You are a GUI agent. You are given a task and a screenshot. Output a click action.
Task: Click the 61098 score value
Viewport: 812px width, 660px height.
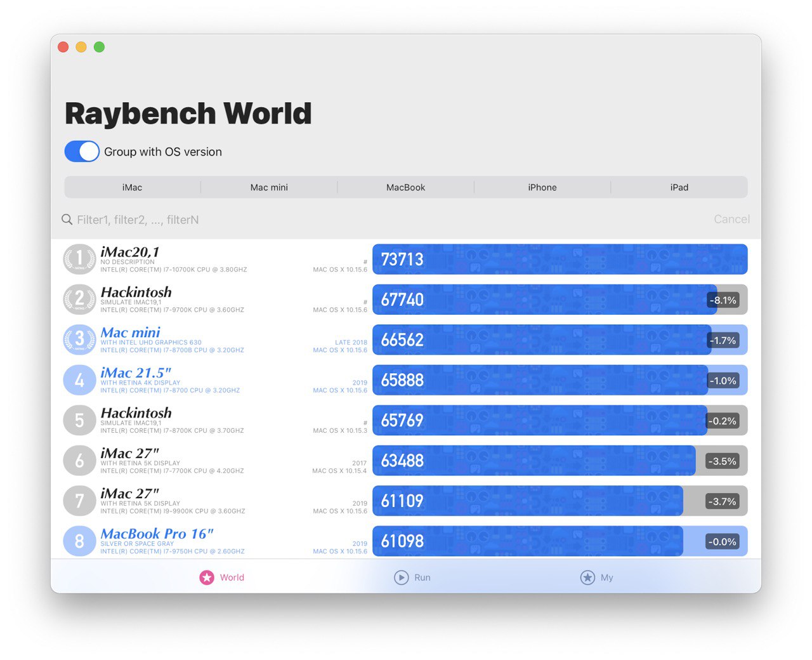(402, 541)
